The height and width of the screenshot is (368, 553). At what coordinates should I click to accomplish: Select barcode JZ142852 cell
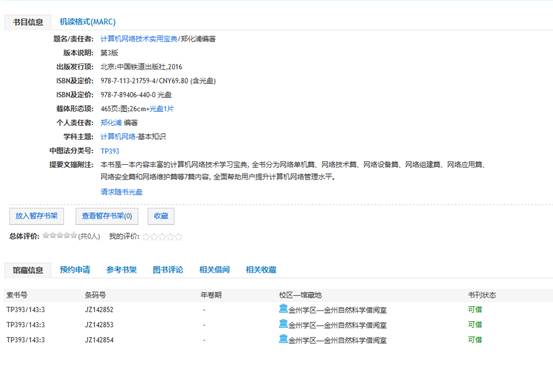[x=99, y=310]
